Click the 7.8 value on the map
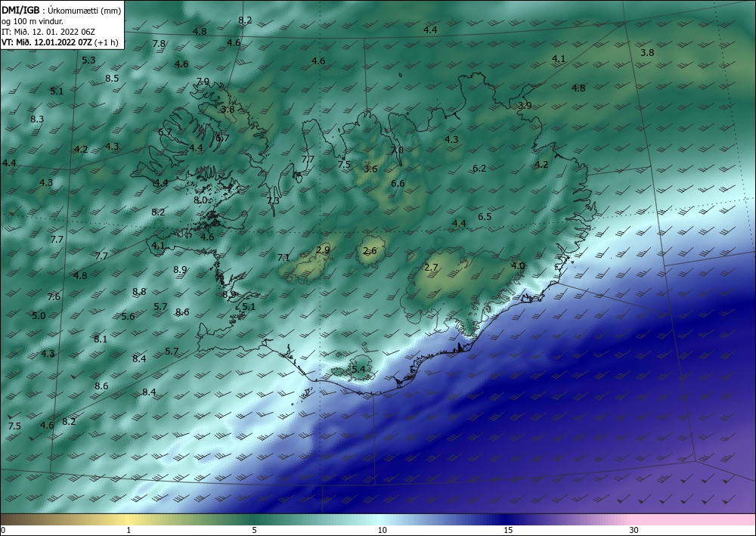 click(x=159, y=43)
